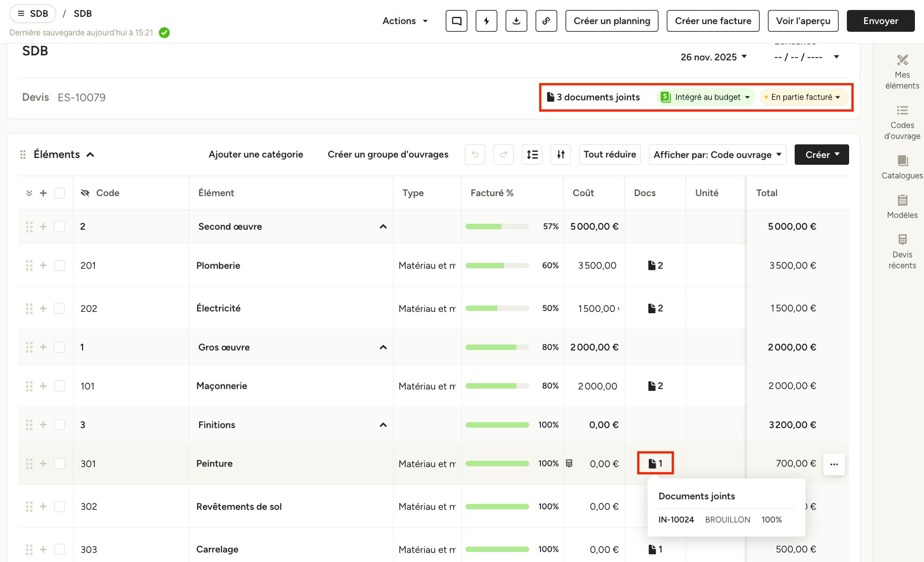Viewport: 924px width, 562px height.
Task: Collapse the Second œuvre category
Action: tap(383, 227)
